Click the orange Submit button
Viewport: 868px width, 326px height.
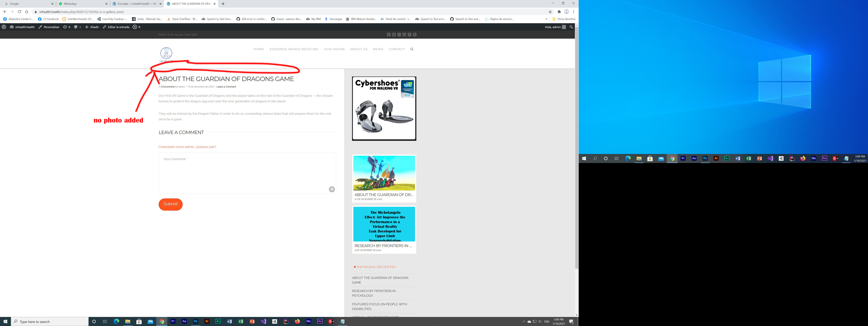tap(170, 204)
